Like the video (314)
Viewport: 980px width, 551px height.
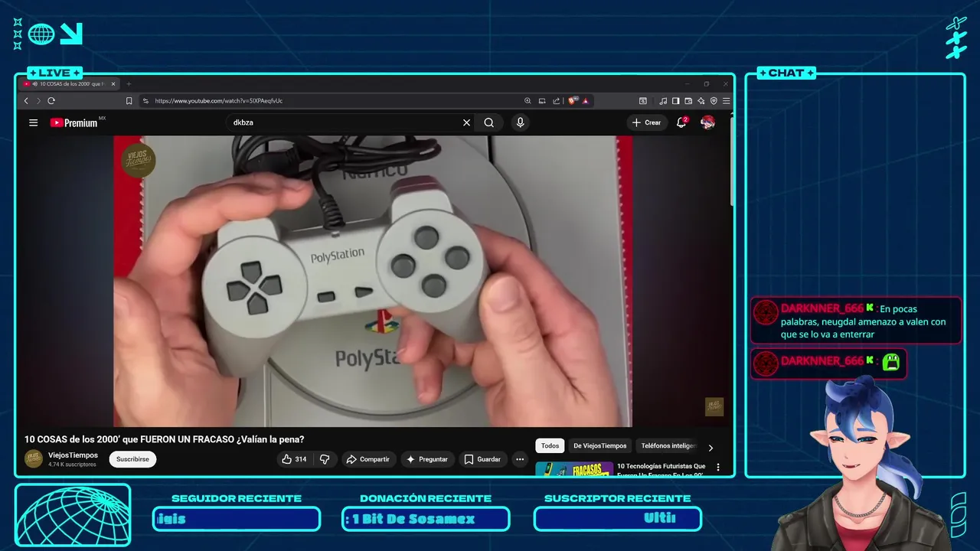[294, 459]
